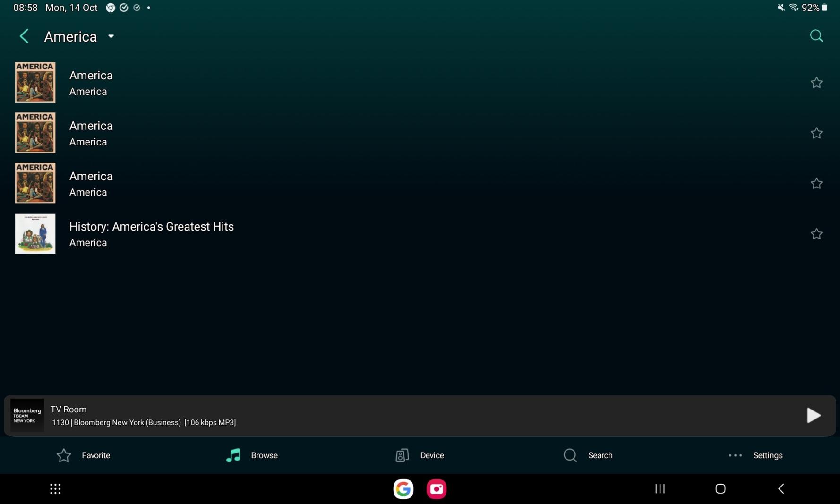The width and height of the screenshot is (840, 504).
Task: Open Settings from the bottom bar
Action: (x=755, y=455)
